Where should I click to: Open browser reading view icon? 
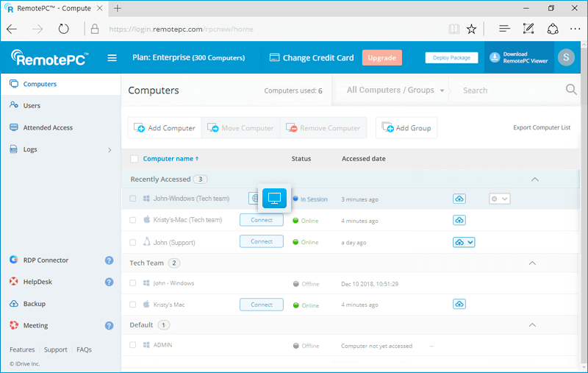tap(454, 29)
